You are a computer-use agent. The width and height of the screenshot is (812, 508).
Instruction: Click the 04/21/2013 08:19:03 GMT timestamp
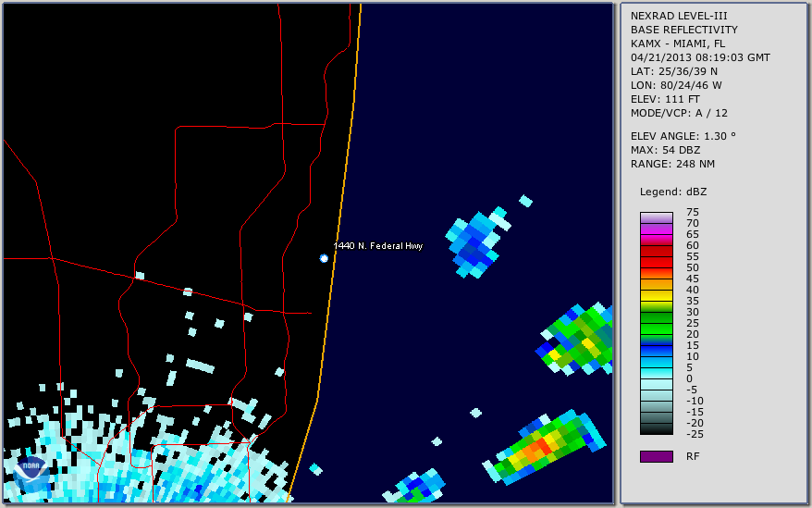pos(700,57)
